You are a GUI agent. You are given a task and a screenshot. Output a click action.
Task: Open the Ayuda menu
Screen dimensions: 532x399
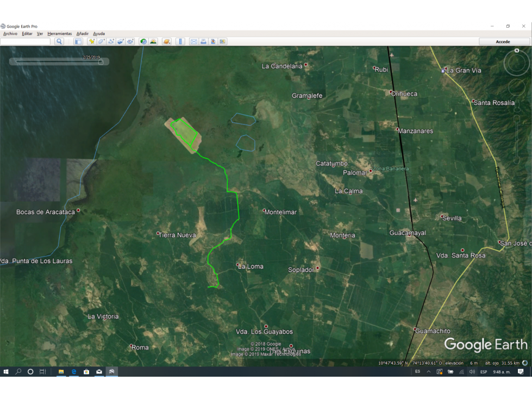(x=99, y=34)
